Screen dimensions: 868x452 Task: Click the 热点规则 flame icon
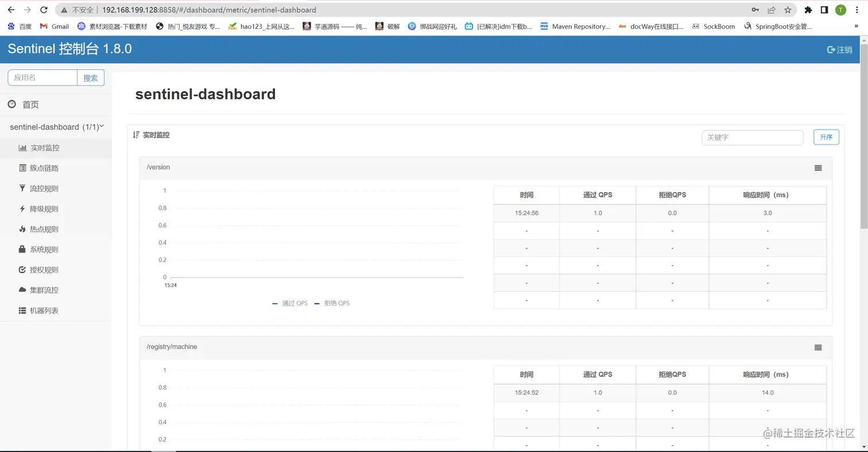[x=22, y=229]
